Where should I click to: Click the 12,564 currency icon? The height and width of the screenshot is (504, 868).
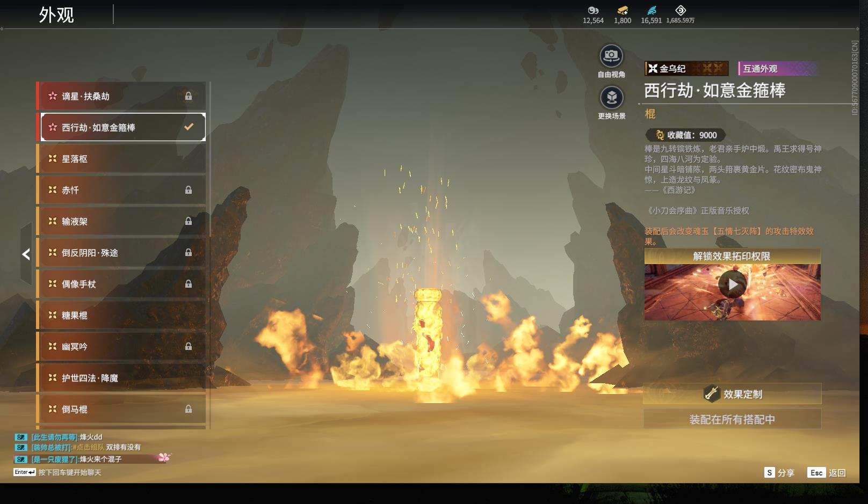click(x=593, y=10)
